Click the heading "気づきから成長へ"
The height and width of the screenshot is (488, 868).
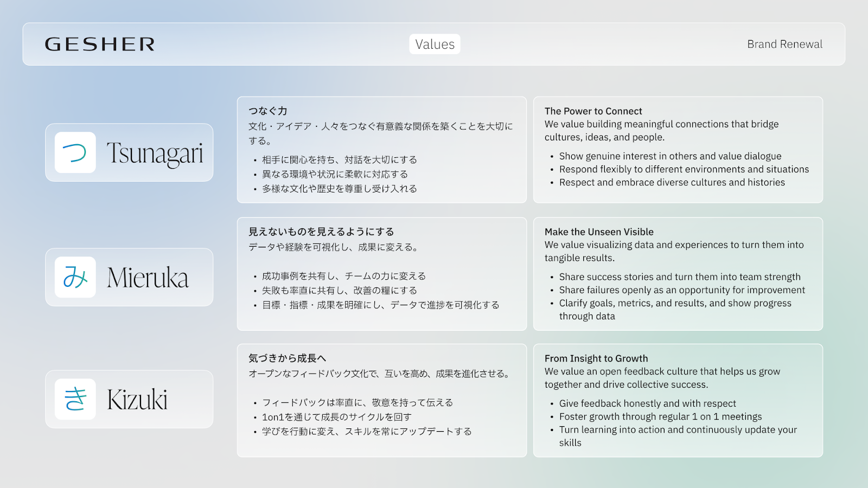click(x=288, y=358)
